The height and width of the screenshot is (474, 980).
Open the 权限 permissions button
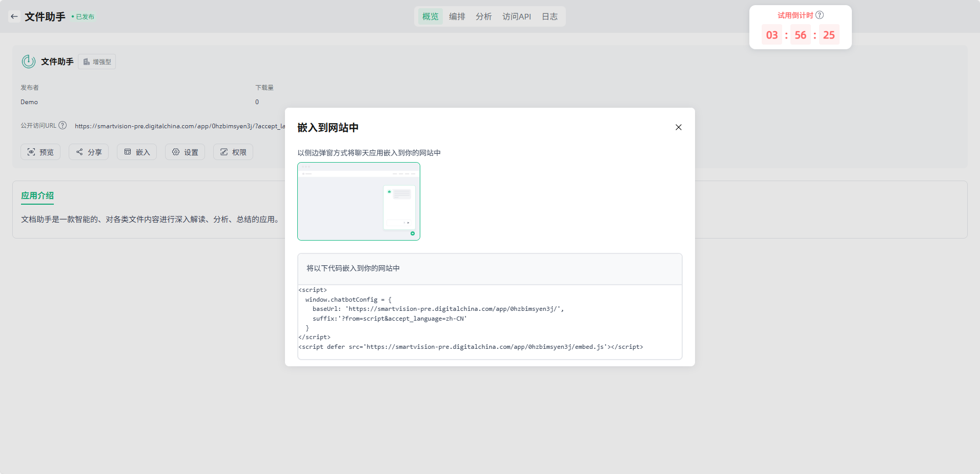233,152
